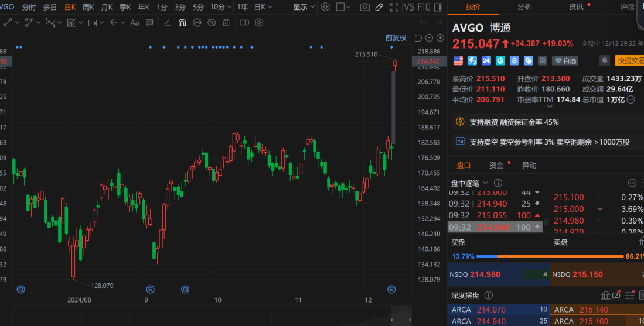Open the 显示 display dropdown
Screen dimensions: 644x326
point(304,7)
